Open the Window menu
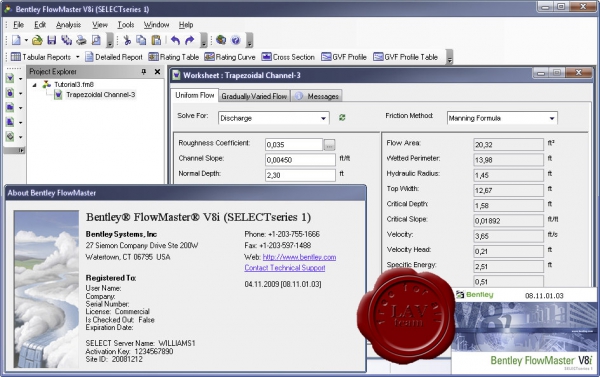Image resolution: width=600 pixels, height=377 pixels. tap(156, 25)
